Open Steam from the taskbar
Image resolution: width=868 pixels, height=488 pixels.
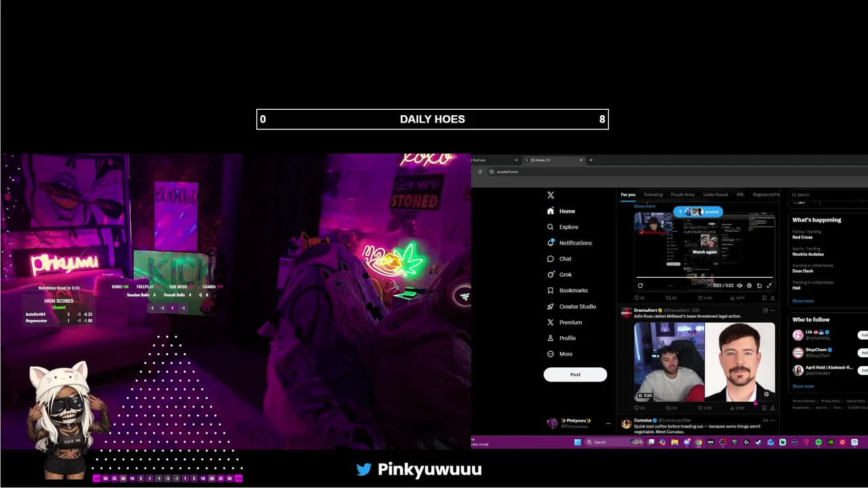tap(758, 442)
